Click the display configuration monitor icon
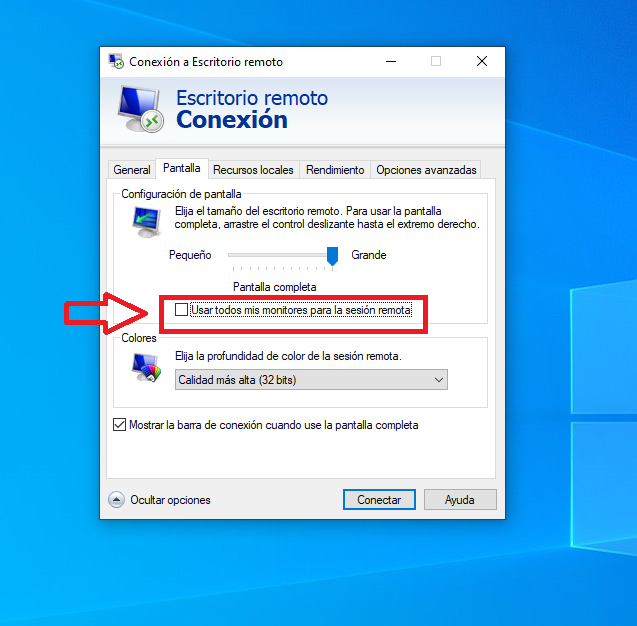The image size is (637, 626). tap(147, 221)
